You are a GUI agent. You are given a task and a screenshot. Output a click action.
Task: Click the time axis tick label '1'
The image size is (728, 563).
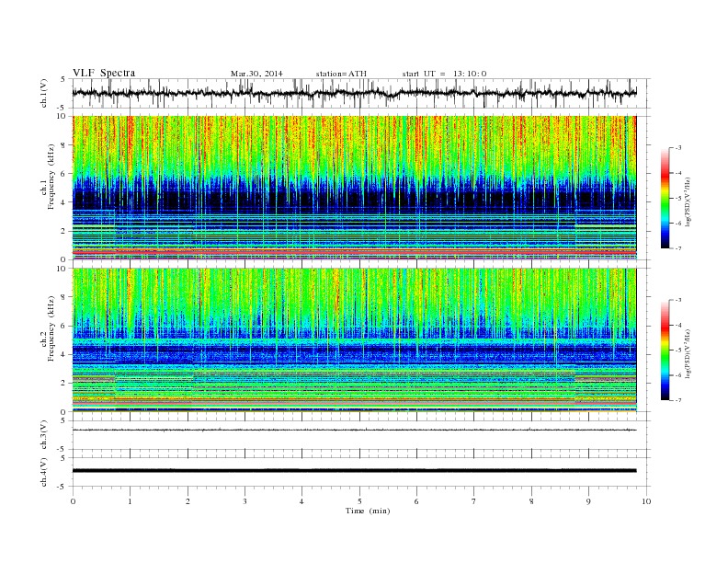pos(130,501)
